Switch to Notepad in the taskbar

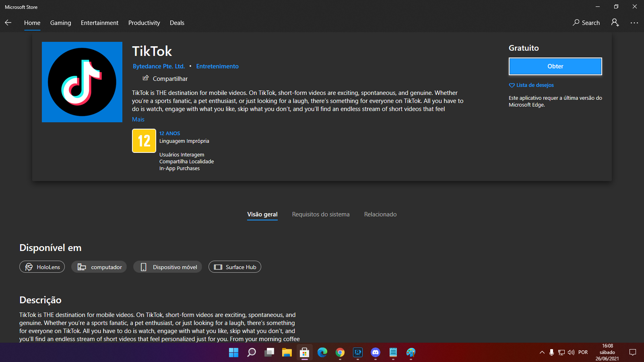(393, 353)
